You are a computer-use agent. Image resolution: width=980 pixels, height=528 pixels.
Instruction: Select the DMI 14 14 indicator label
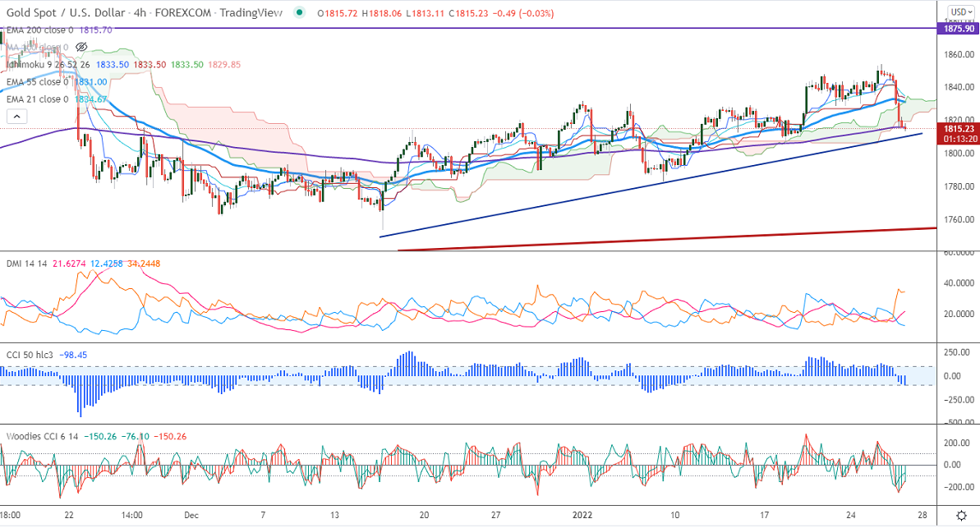point(26,264)
